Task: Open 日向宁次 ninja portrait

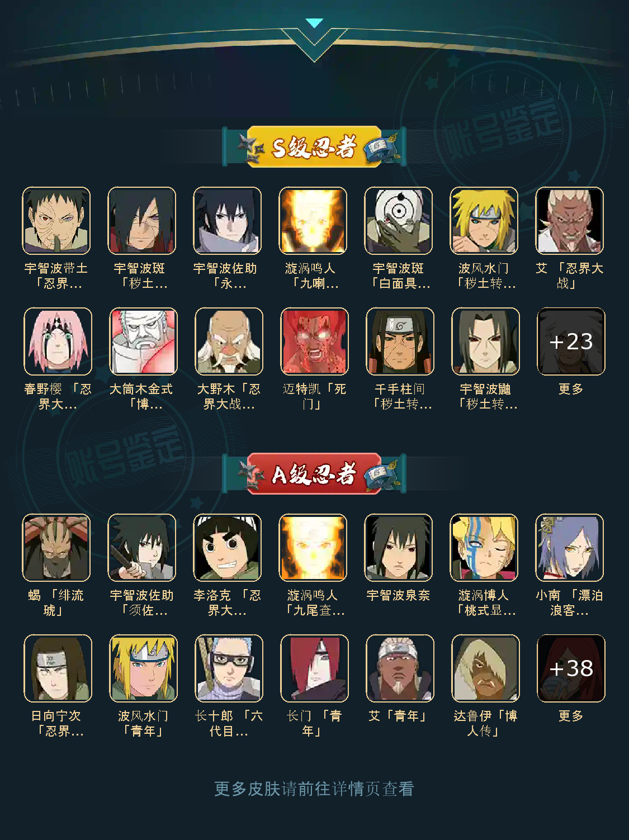Action: point(58,668)
